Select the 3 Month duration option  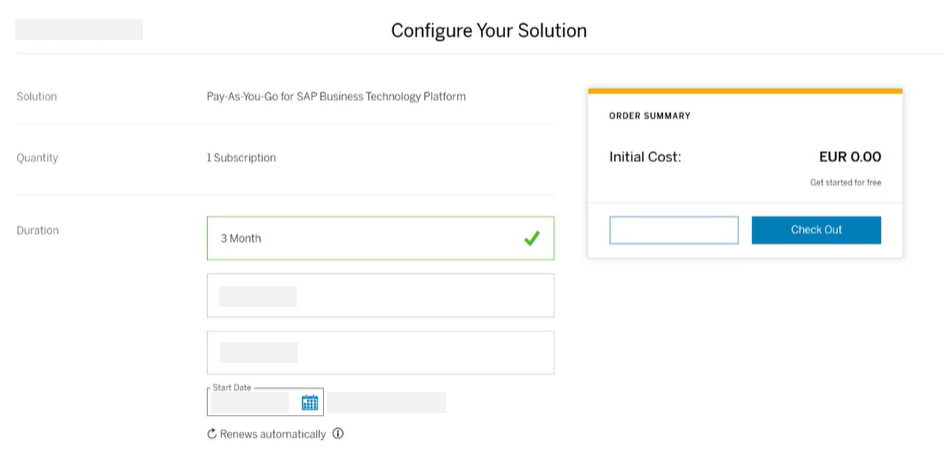pyautogui.click(x=380, y=239)
